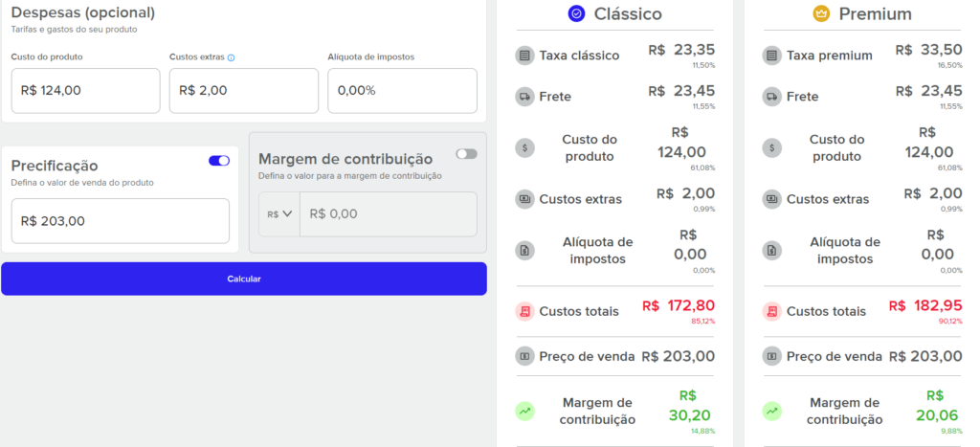Viewport: 980px width, 447px height.
Task: Open the R$ currency dropdown
Action: (x=279, y=213)
